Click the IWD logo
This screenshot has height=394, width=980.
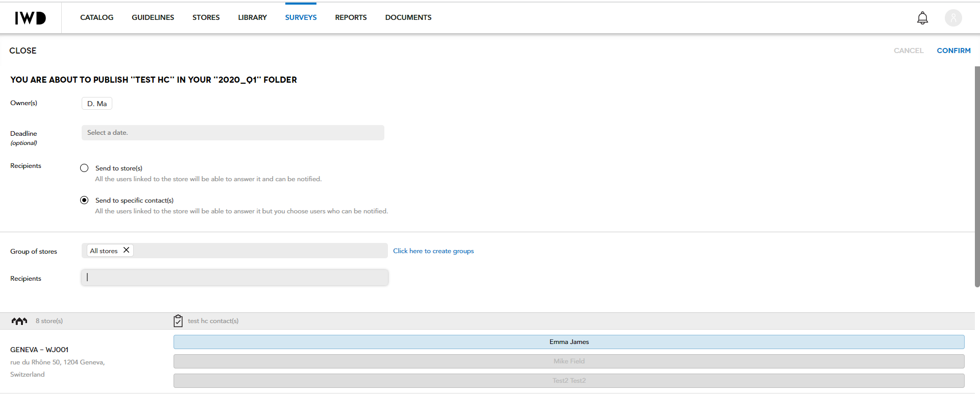[30, 18]
